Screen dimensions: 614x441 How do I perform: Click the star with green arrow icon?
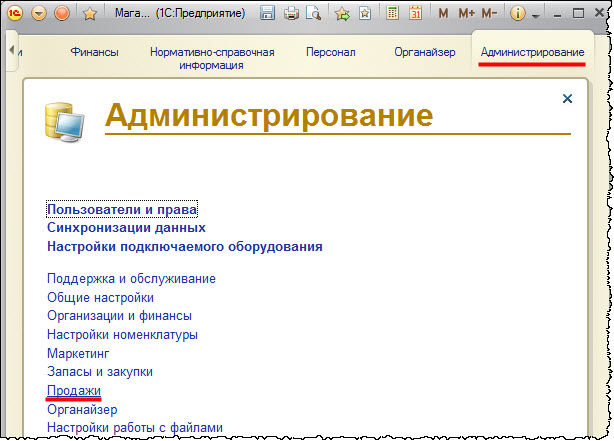tap(342, 14)
